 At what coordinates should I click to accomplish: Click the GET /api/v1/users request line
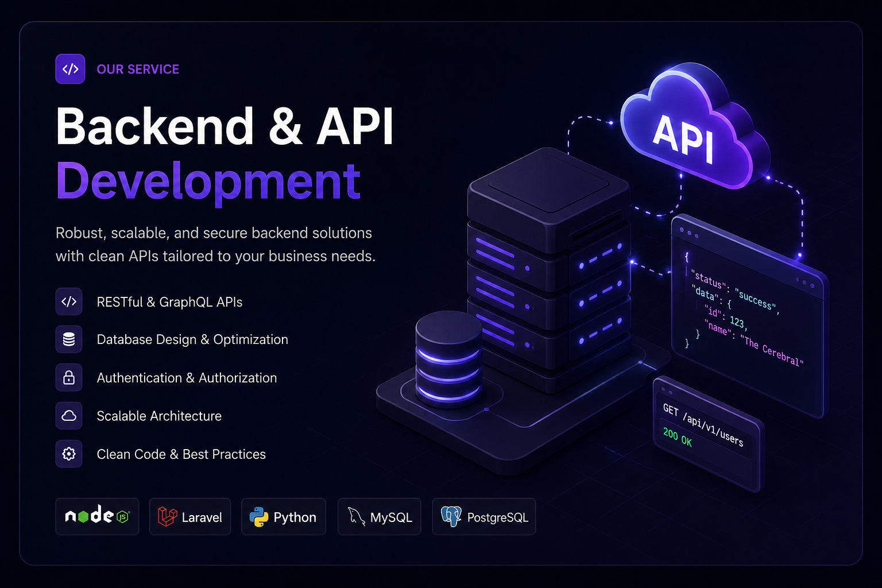click(x=703, y=425)
